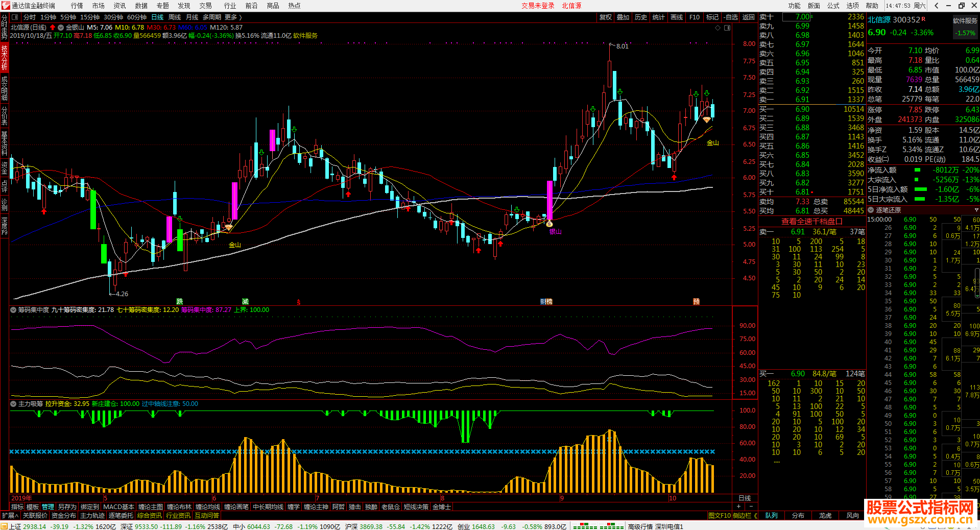Click the 复权 toolbar button
Image resolution: width=980 pixels, height=530 pixels.
tap(606, 17)
